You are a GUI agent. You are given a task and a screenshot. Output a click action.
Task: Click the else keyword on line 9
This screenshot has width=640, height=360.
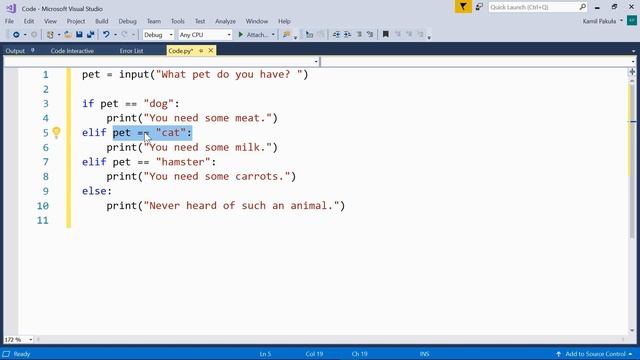94,191
